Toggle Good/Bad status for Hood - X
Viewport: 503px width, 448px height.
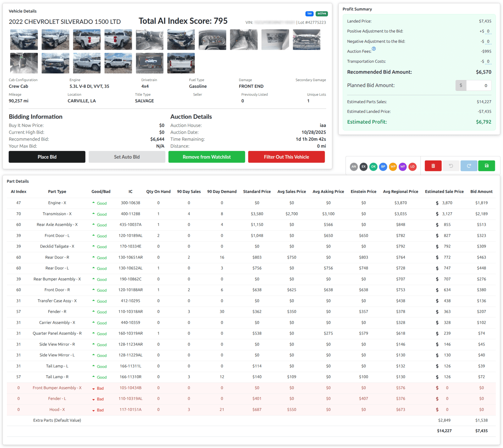point(98,410)
